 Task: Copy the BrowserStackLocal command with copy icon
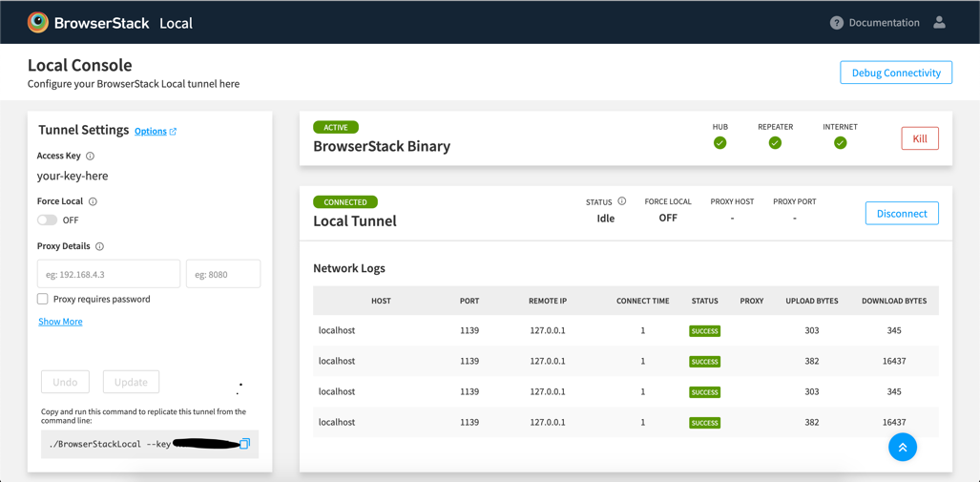coord(245,443)
